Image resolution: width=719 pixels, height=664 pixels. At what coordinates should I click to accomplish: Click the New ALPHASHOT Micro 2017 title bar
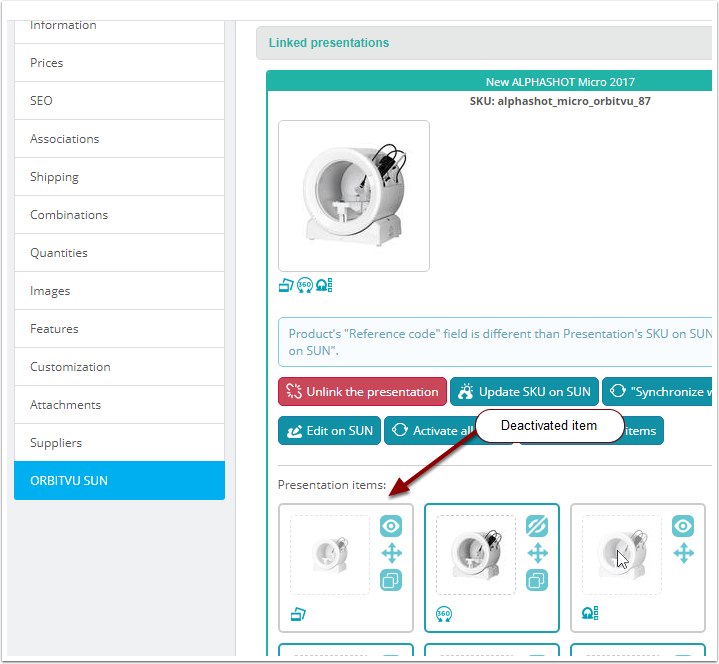[x=489, y=82]
